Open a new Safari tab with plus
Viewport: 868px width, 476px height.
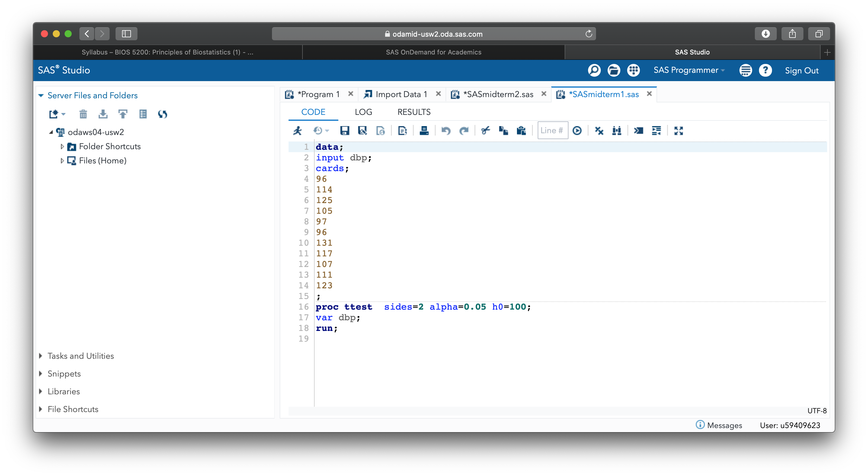(x=827, y=52)
